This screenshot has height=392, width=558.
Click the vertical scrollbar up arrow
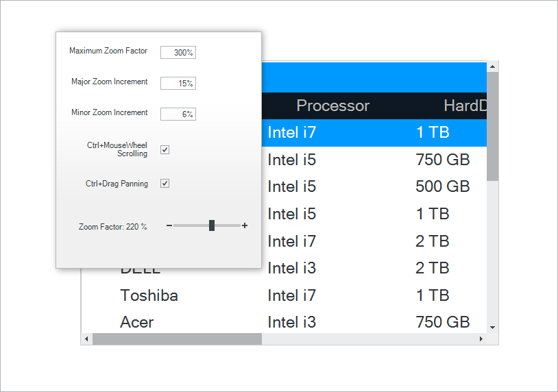click(x=492, y=66)
